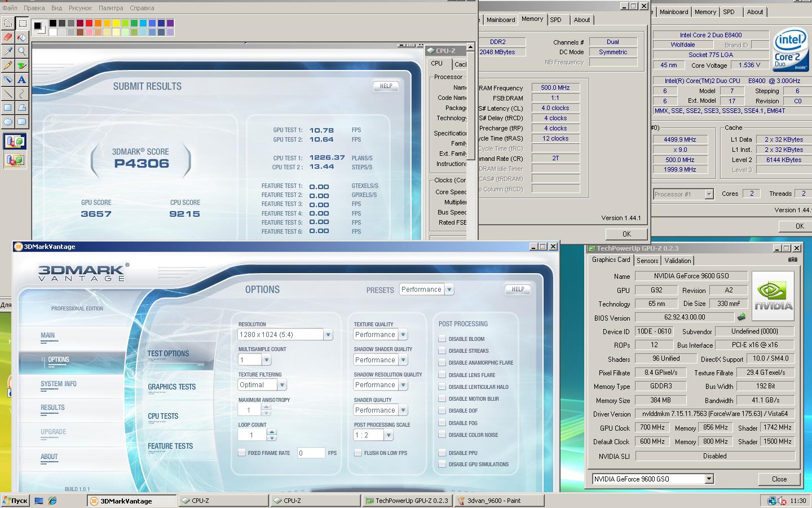Pick the bright red color swatch in Paint palette
The height and width of the screenshot is (508, 812).
pos(89,23)
